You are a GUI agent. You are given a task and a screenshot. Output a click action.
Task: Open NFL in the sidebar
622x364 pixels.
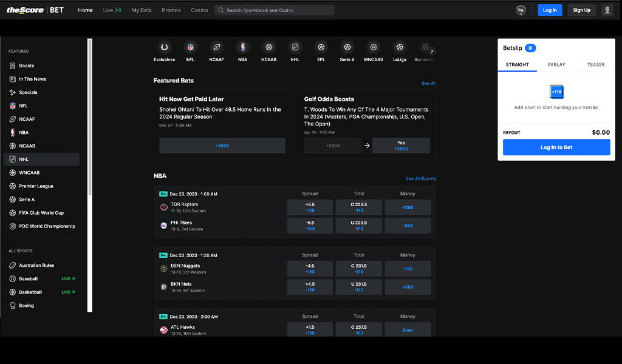[42, 106]
